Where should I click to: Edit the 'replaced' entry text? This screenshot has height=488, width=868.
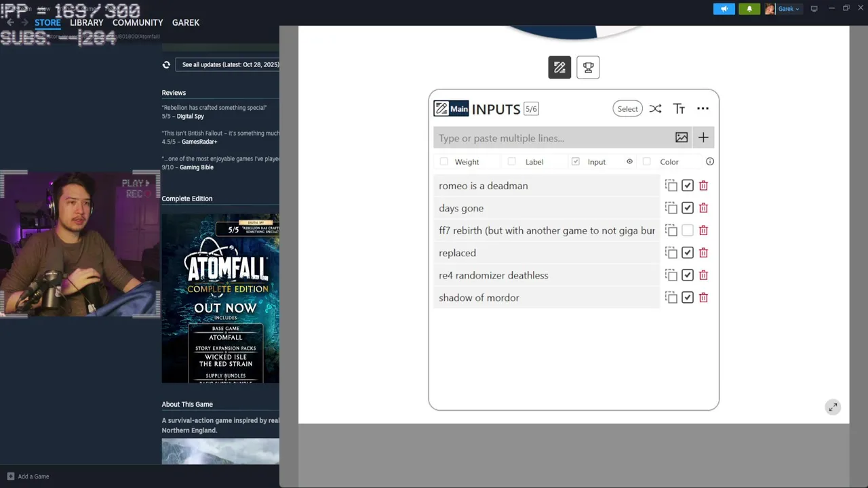pos(547,252)
